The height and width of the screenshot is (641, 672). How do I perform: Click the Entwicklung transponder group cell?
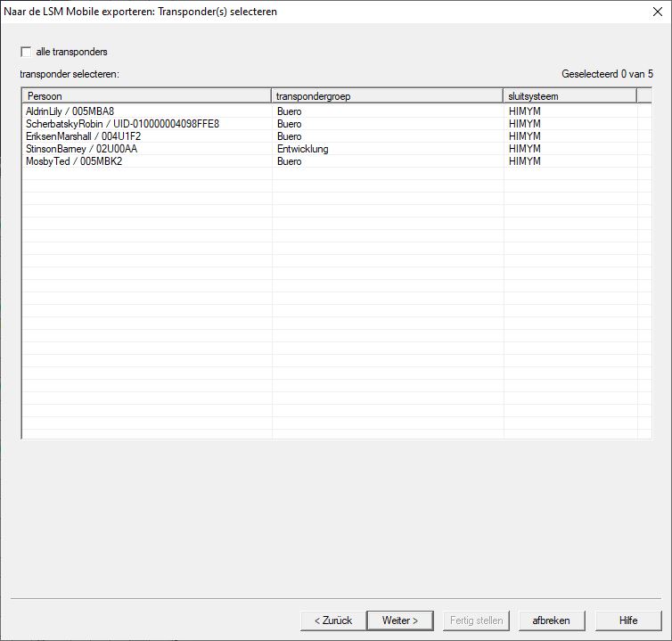(302, 149)
